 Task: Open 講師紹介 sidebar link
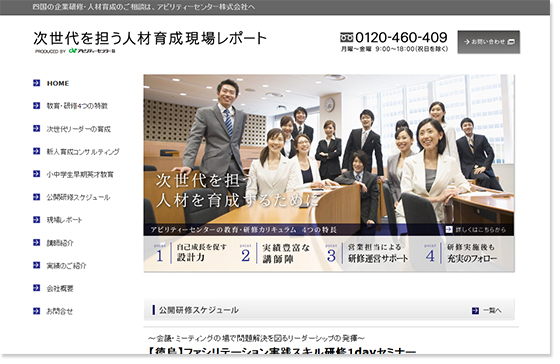(x=60, y=243)
